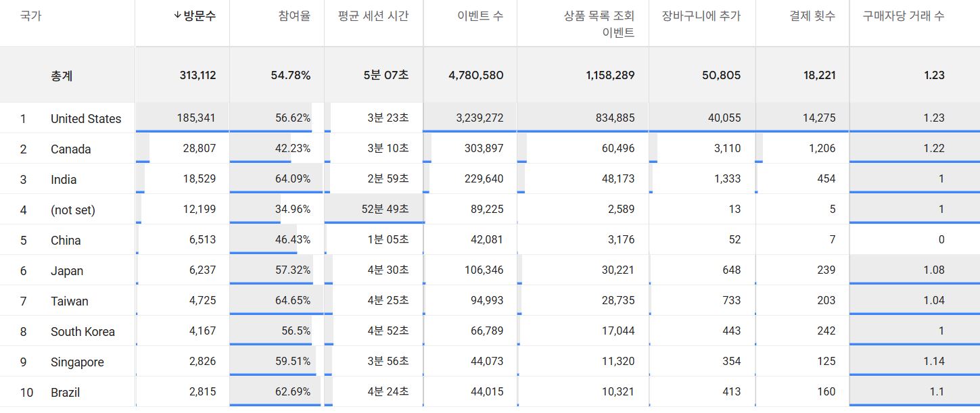The width and height of the screenshot is (980, 413).
Task: Click Brazil at the bottom row
Action: (65, 392)
